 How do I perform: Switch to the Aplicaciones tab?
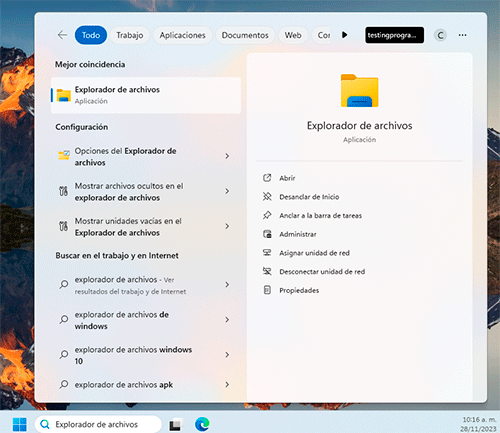[x=182, y=35]
